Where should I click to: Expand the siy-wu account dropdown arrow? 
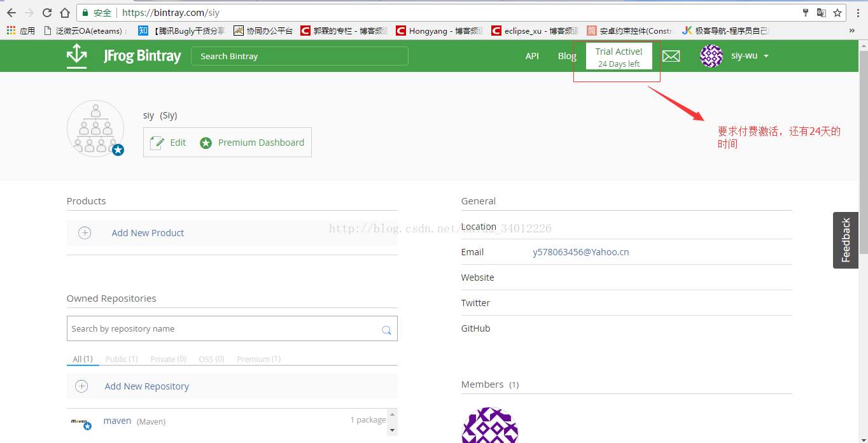click(766, 56)
